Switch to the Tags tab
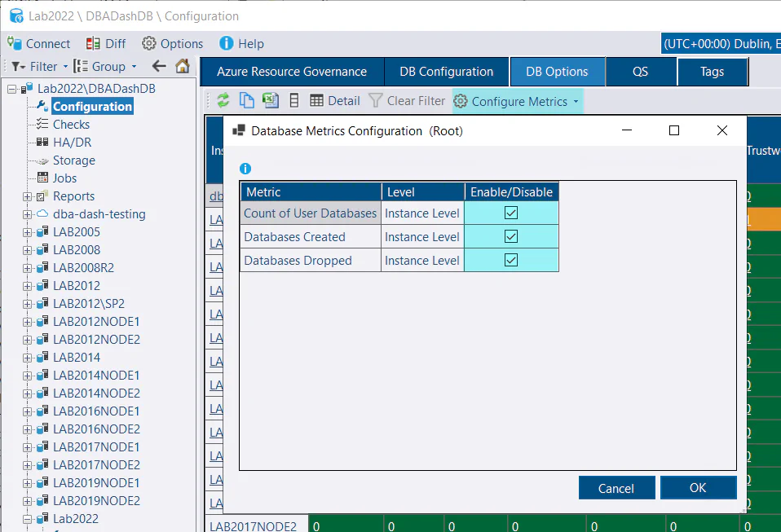Viewport: 781px width, 532px height. click(713, 72)
